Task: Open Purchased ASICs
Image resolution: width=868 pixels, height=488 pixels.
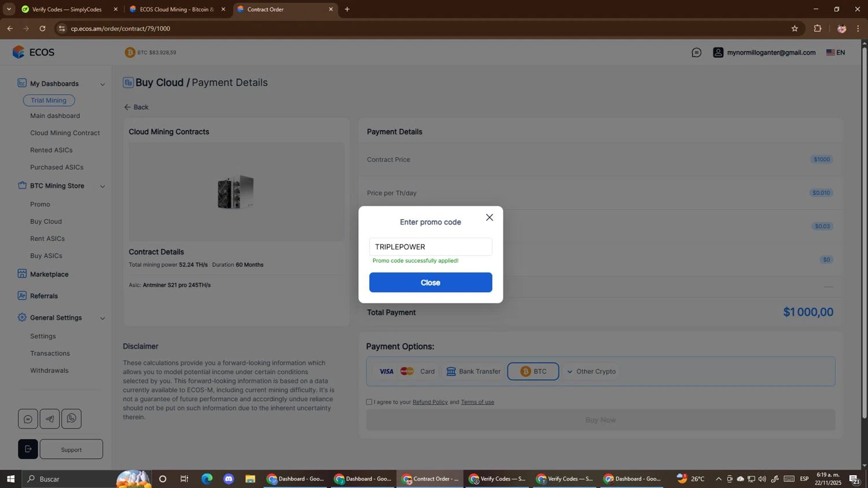Action: pyautogui.click(x=57, y=167)
